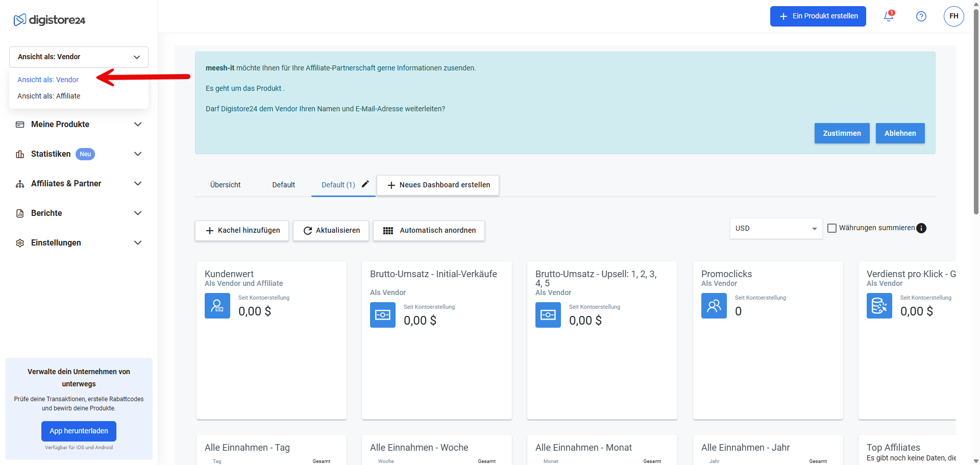Open Affiliates & Partner menu label
Screen dimensions: 980x465
[x=66, y=184]
